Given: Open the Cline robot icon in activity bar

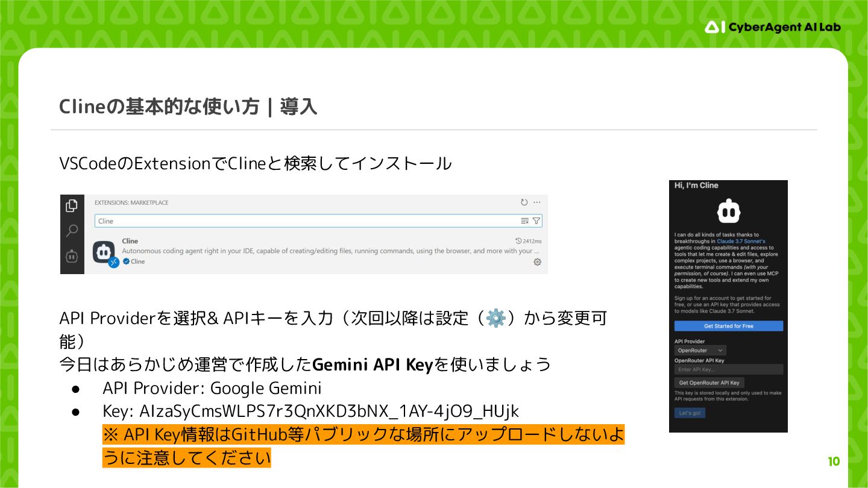Looking at the screenshot, I should [x=72, y=256].
